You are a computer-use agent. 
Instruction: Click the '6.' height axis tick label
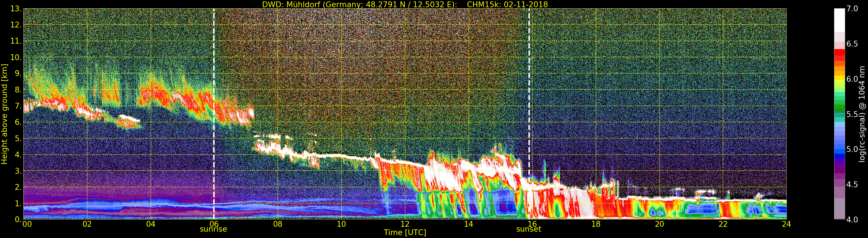click(18, 122)
